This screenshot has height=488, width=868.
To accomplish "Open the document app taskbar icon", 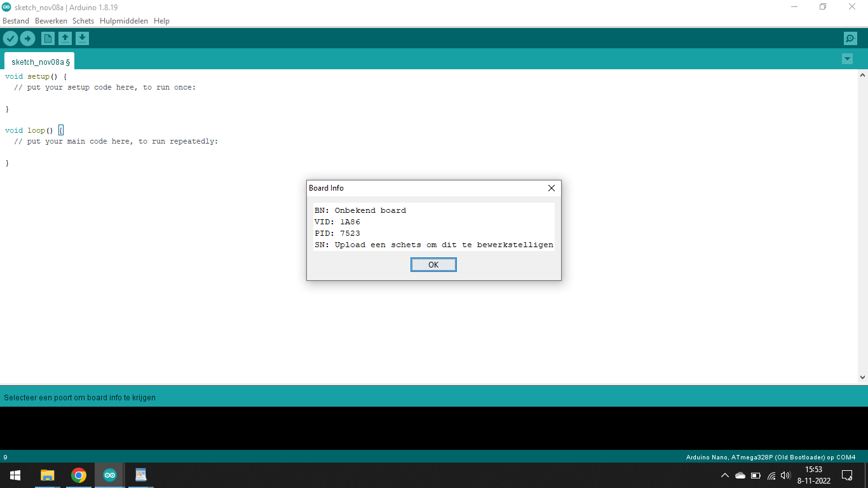I will (x=141, y=475).
